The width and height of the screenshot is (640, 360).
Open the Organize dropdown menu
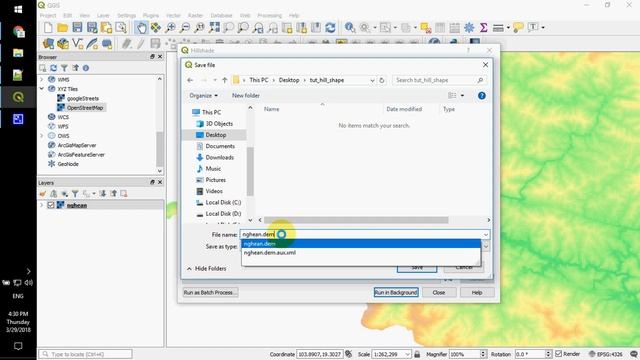pyautogui.click(x=203, y=96)
